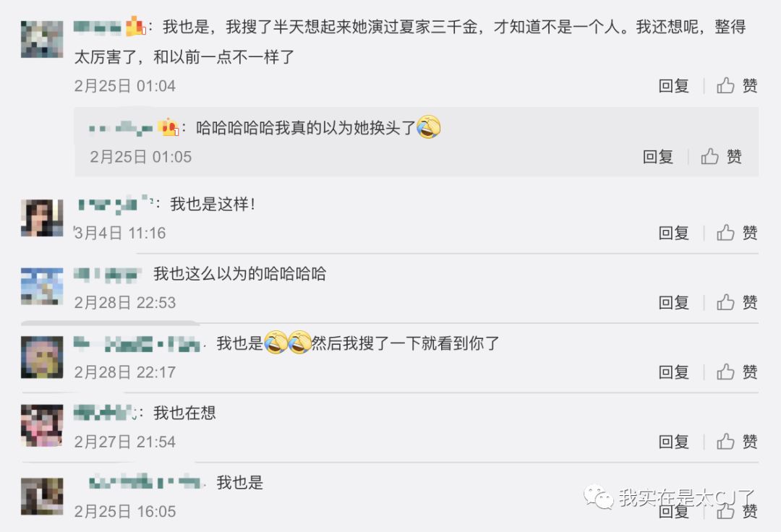The image size is (781, 532).
Task: Open the avatar of the last commenter
Action: pos(41,496)
